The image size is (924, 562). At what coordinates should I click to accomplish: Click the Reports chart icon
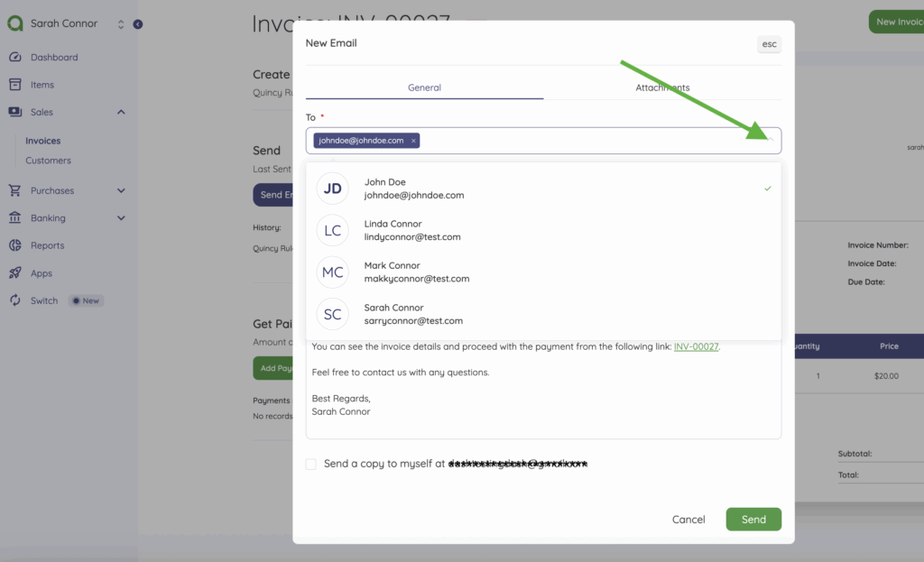pos(14,245)
